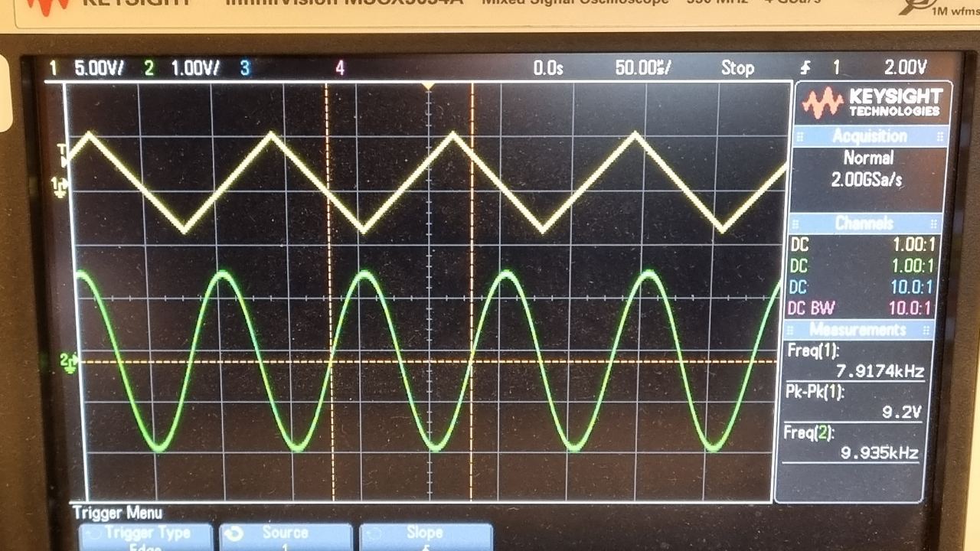Click the rotate-knob icon on the Slope softkey

click(374, 532)
